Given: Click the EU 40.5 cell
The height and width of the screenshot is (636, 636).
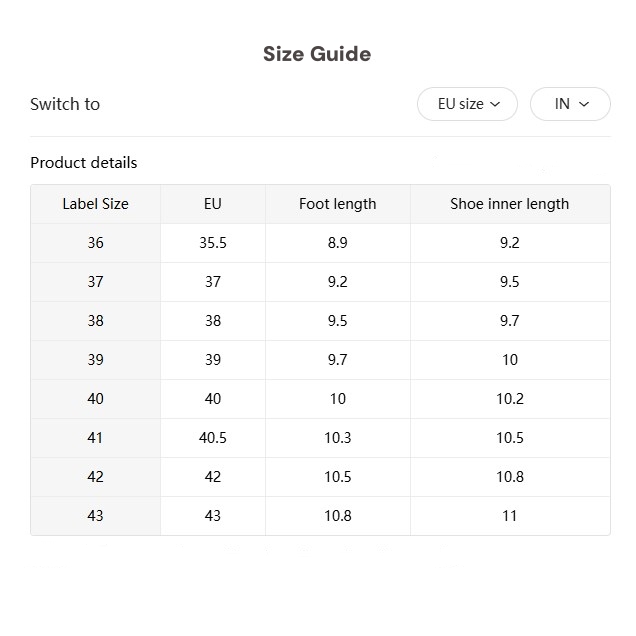Looking at the screenshot, I should click(x=213, y=438).
